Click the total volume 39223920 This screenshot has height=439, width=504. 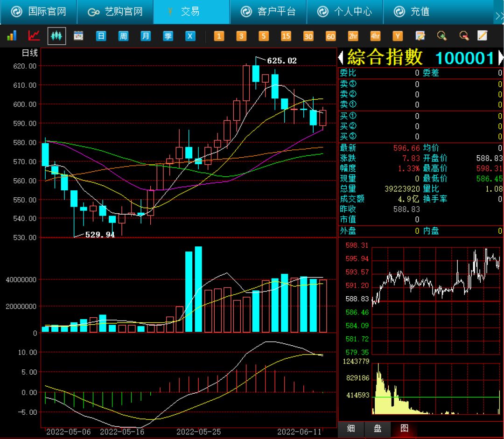[402, 189]
